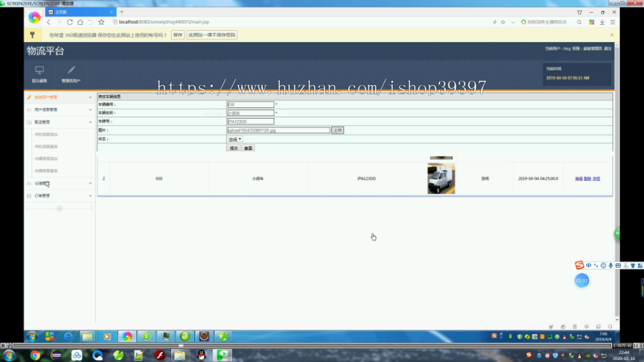Collapse 配送管理 sidebar section
Image resolution: width=644 pixels, height=362 pixels.
pos(59,122)
